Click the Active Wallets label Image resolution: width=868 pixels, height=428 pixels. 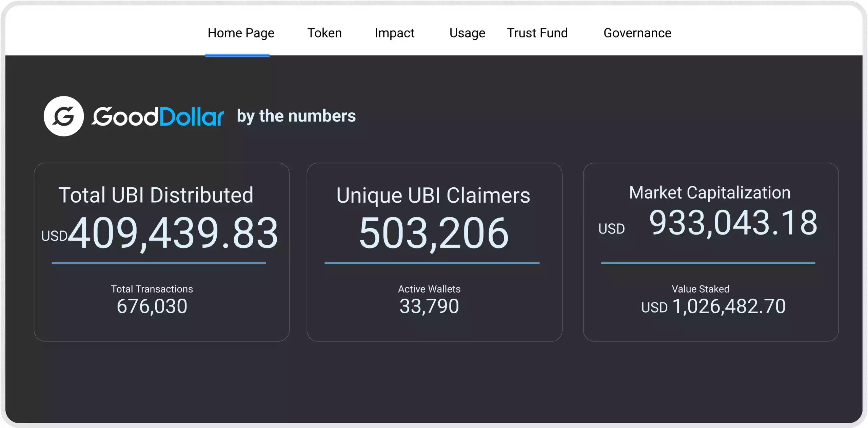(x=429, y=289)
